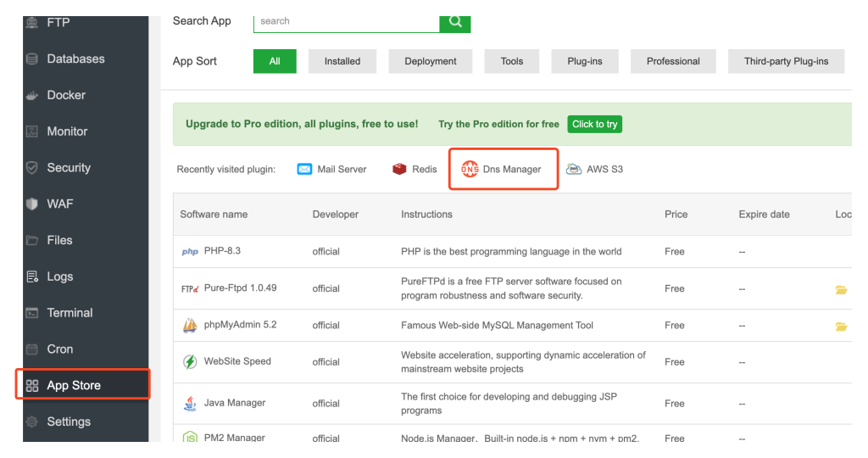Click the Java Manager app icon
Image resolution: width=868 pixels, height=458 pixels.
point(190,403)
